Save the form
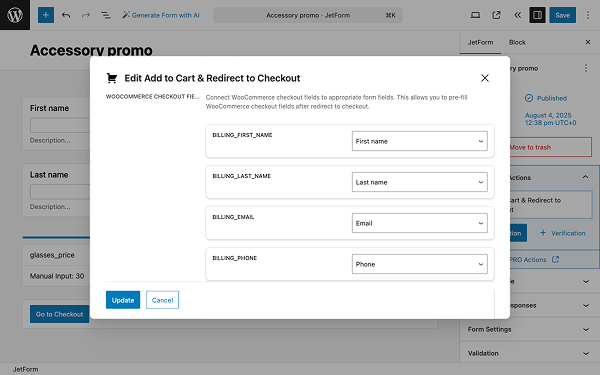Screen dimensions: 600x375 [x=562, y=15]
